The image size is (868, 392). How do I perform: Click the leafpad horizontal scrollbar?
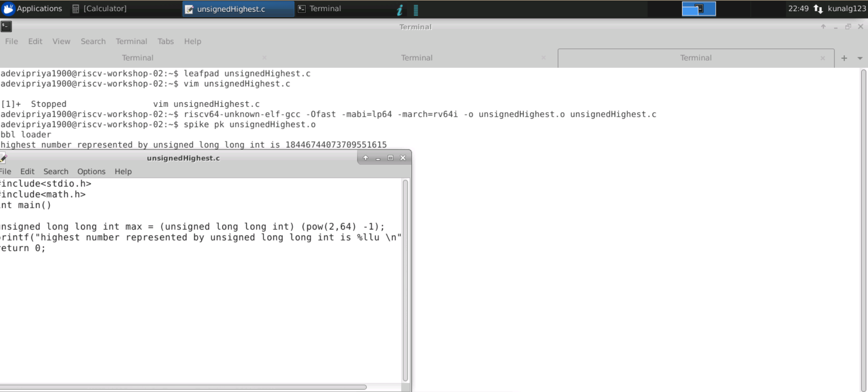point(183,387)
